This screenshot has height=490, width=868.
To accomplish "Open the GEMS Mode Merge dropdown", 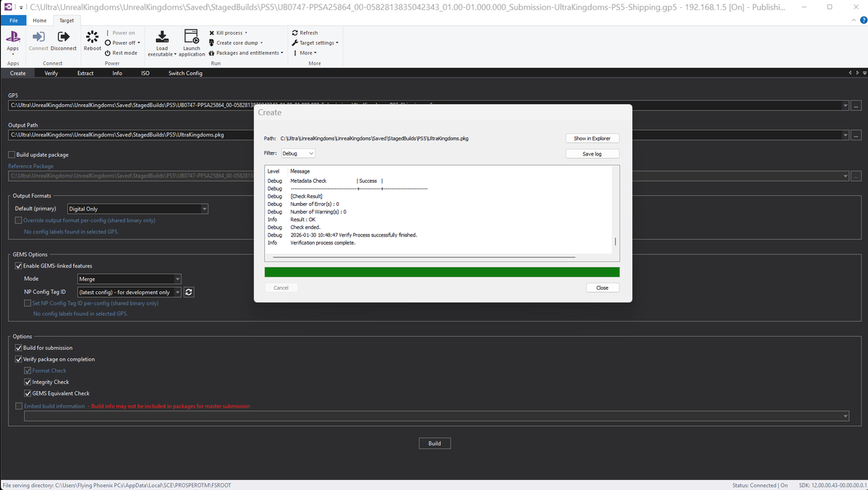I will click(x=129, y=278).
